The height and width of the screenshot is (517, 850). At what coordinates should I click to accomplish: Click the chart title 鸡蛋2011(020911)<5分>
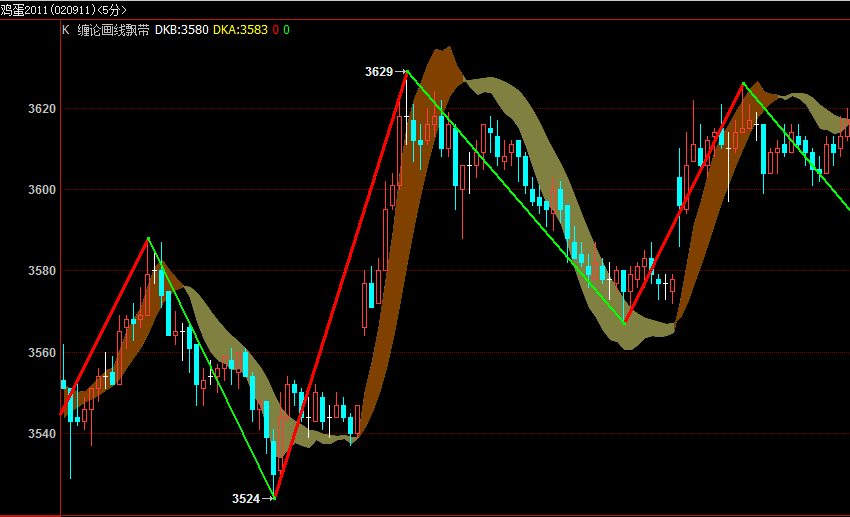tap(63, 10)
